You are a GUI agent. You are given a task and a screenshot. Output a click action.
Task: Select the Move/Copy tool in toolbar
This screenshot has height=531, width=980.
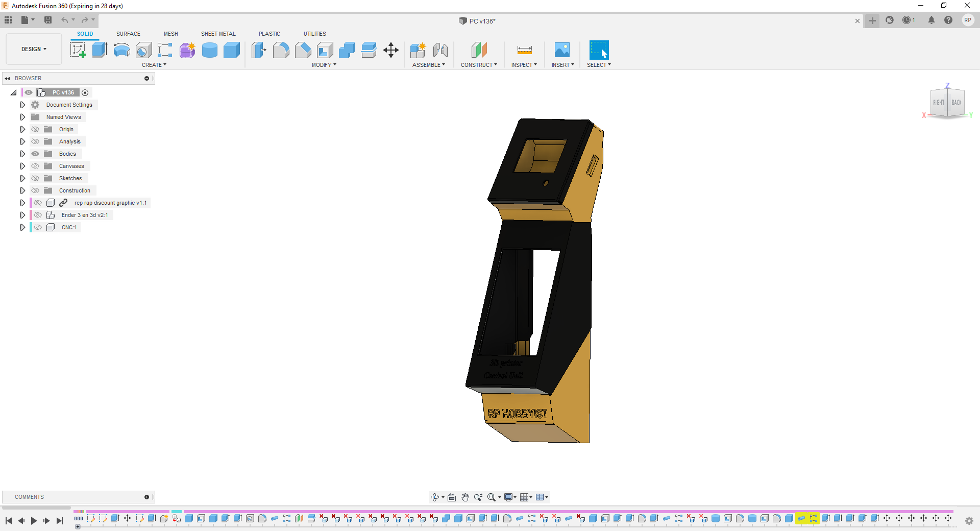391,50
